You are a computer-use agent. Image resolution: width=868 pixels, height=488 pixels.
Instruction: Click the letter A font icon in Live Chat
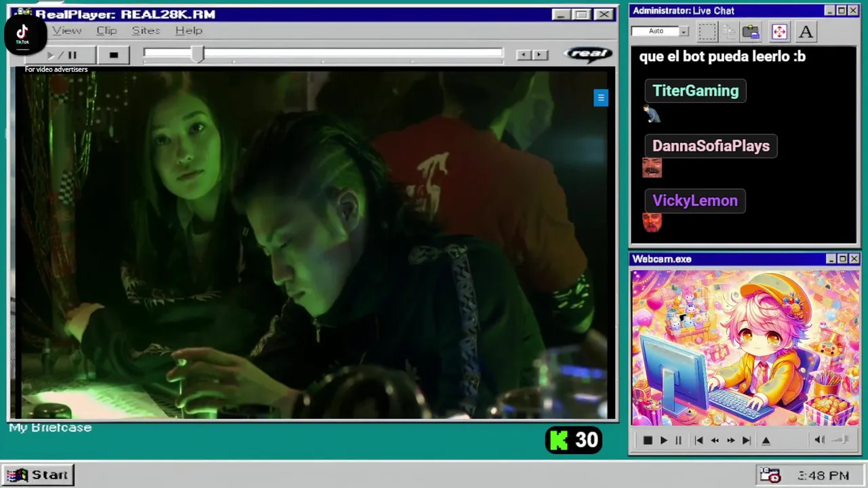[x=806, y=31]
